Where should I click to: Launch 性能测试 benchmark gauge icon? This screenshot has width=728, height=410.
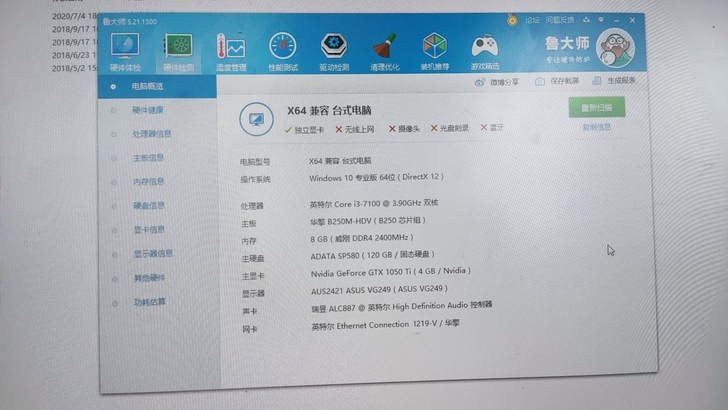coord(283,51)
